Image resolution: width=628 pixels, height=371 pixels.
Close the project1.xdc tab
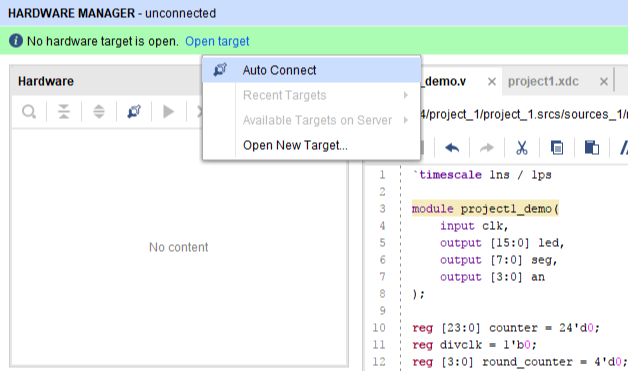[604, 82]
